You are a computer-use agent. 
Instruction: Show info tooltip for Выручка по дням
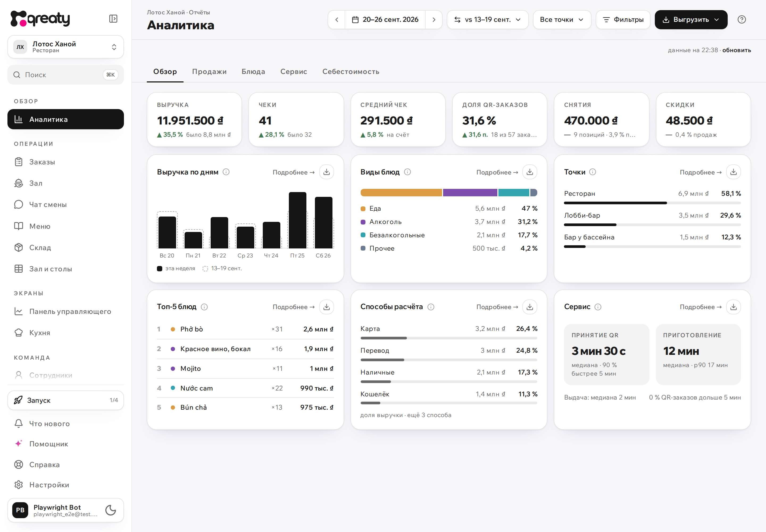[x=226, y=172]
